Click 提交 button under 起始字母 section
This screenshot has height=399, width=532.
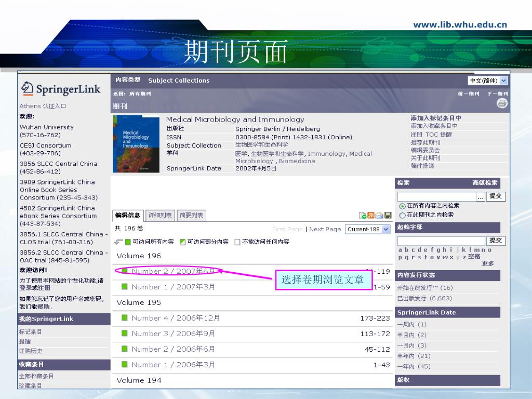click(496, 241)
